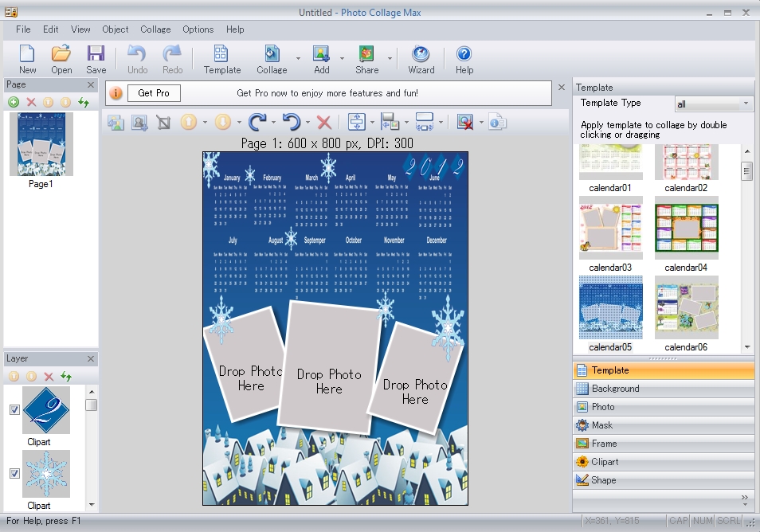Open the Collage menu

point(155,29)
